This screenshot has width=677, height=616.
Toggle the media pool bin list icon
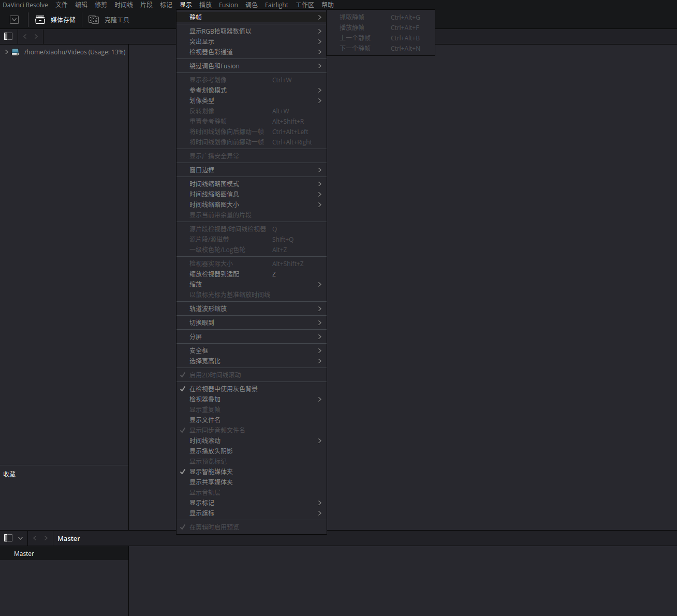8,538
